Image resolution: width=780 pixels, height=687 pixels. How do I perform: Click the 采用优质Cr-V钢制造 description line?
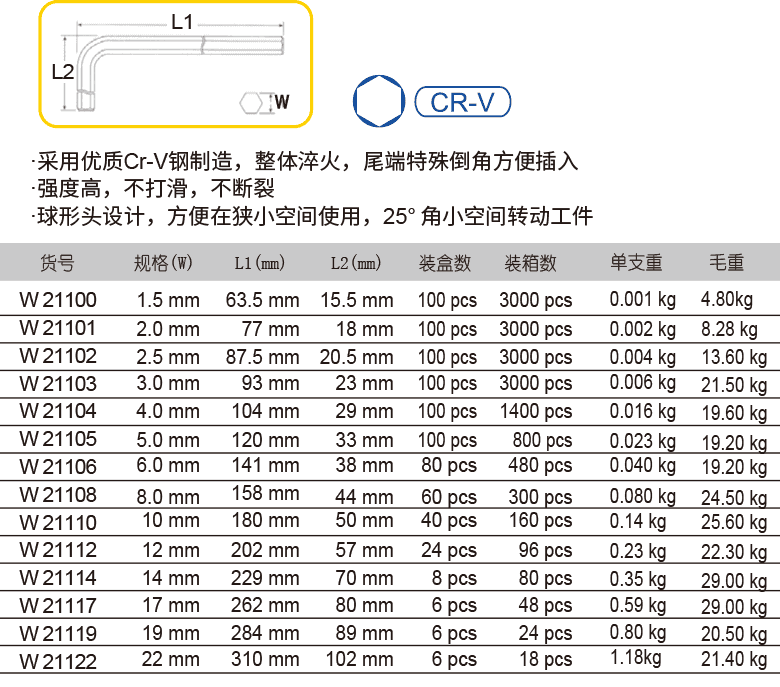[305, 162]
